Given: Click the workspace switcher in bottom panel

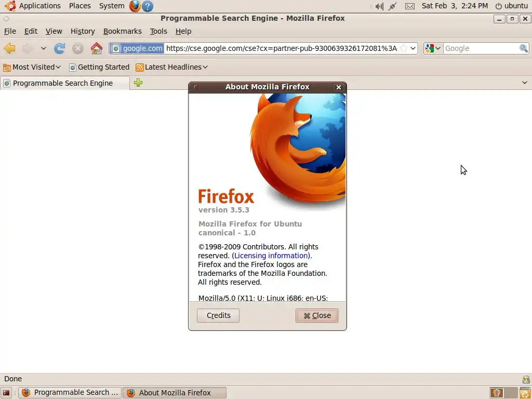Looking at the screenshot, I should pos(503,393).
